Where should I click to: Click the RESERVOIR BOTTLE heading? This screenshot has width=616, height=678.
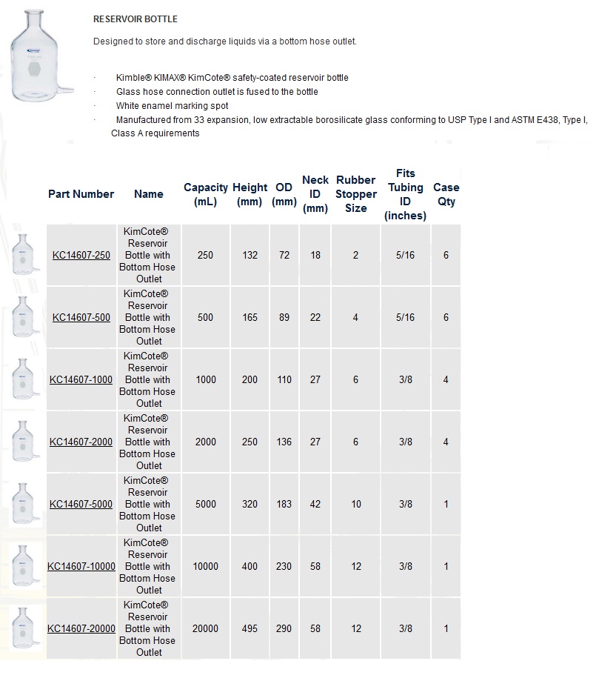(x=135, y=19)
